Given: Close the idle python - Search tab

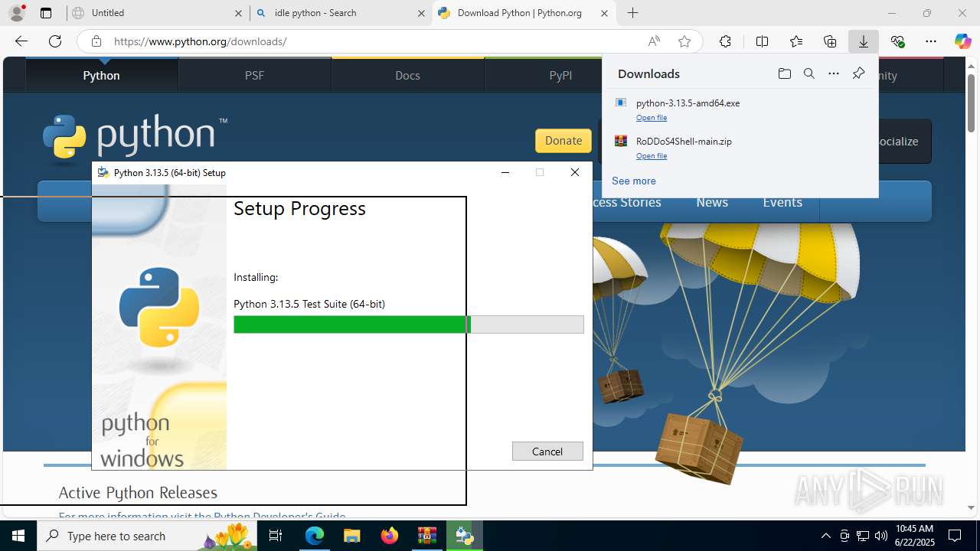Looking at the screenshot, I should pyautogui.click(x=421, y=13).
